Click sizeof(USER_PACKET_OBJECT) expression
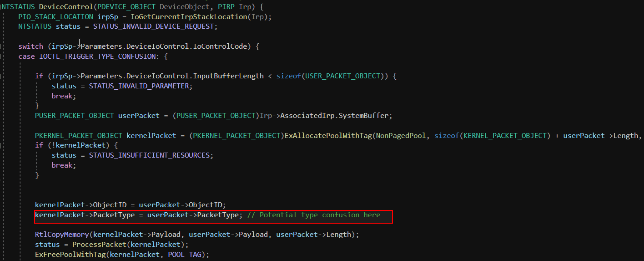 click(330, 76)
